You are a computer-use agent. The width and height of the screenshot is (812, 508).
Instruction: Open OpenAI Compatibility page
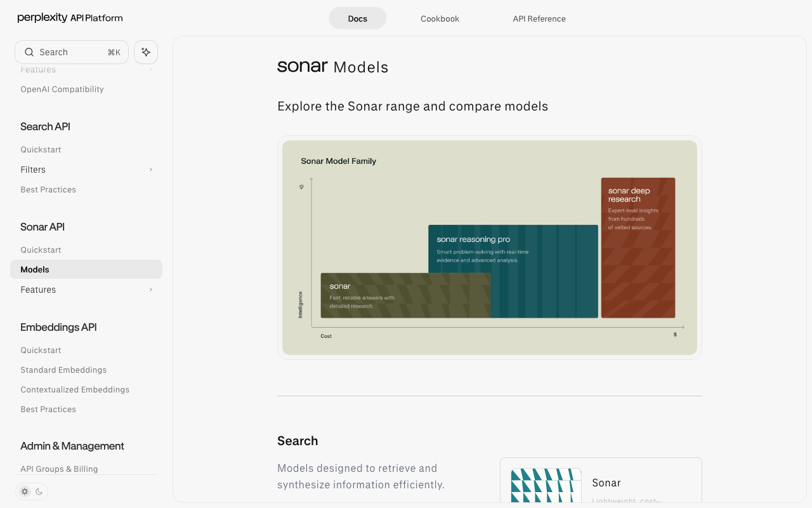click(62, 90)
